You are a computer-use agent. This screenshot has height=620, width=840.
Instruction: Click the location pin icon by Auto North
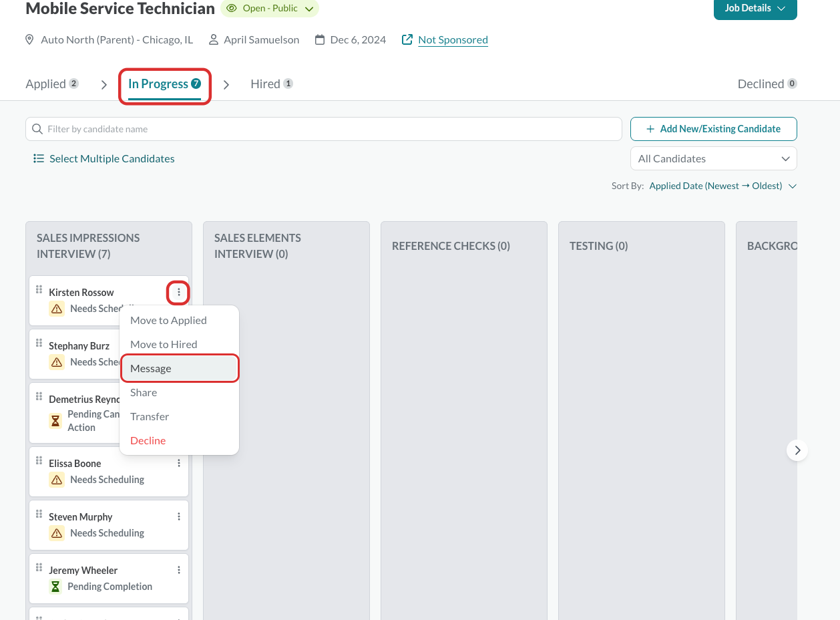pyautogui.click(x=29, y=40)
